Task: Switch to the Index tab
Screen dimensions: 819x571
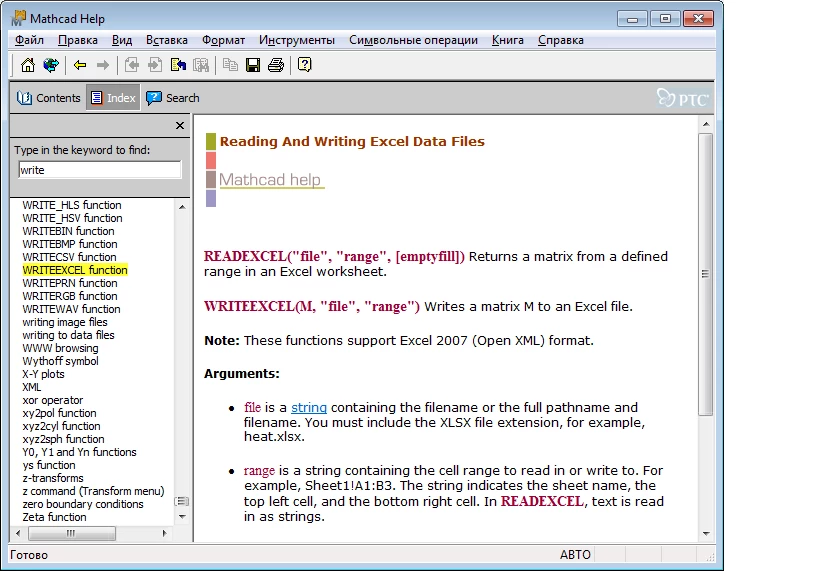Action: [113, 98]
